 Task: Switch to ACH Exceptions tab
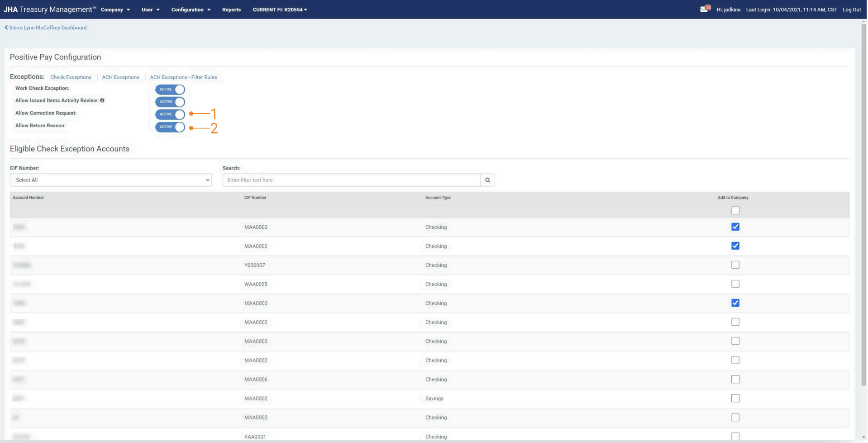point(120,77)
